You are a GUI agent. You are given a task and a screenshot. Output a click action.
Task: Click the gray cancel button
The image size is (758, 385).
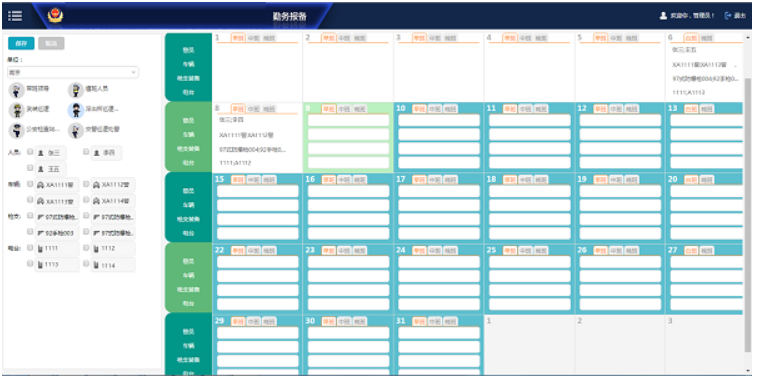click(x=51, y=44)
